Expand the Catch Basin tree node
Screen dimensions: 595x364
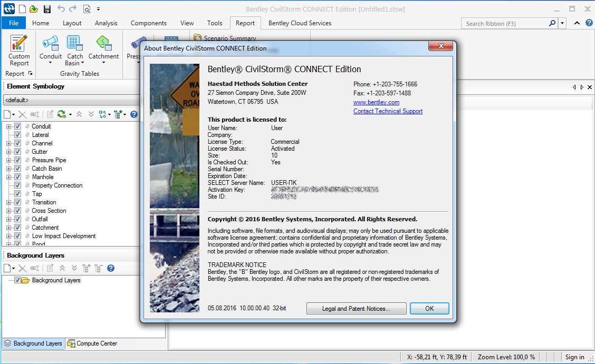9,169
